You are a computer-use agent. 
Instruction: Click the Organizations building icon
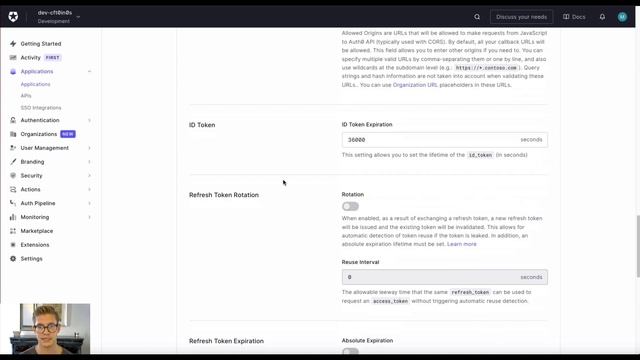[13, 134]
